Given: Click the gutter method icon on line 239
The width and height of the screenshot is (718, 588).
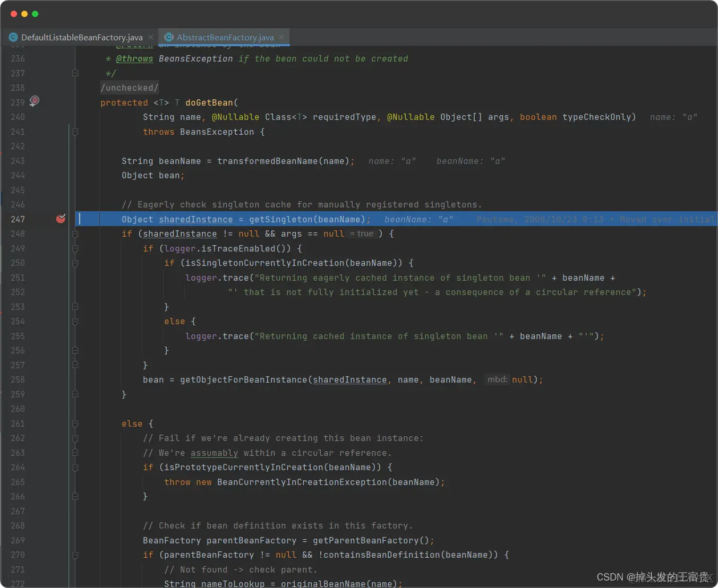Looking at the screenshot, I should (35, 101).
